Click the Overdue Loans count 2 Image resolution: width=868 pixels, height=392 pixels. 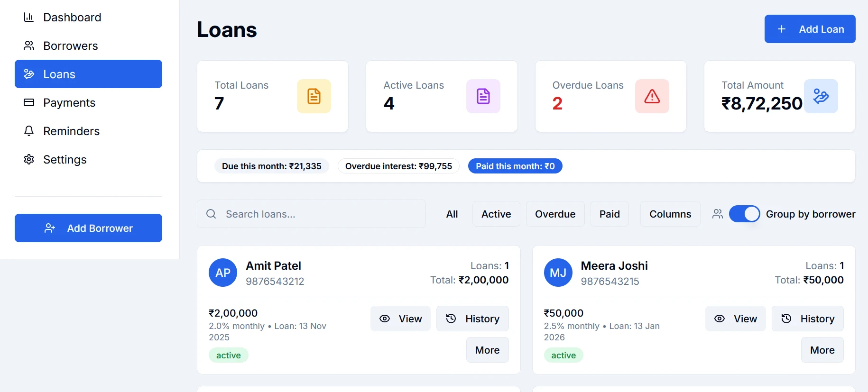(557, 103)
